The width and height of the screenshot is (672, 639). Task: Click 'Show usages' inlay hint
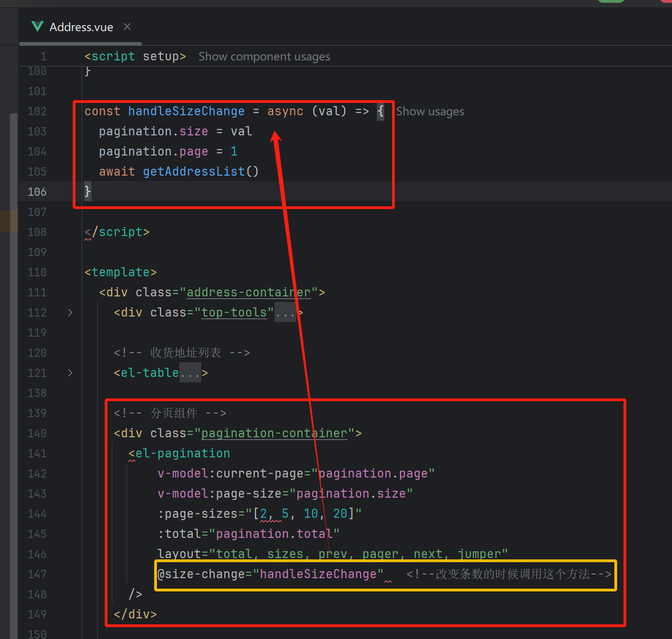tap(430, 111)
